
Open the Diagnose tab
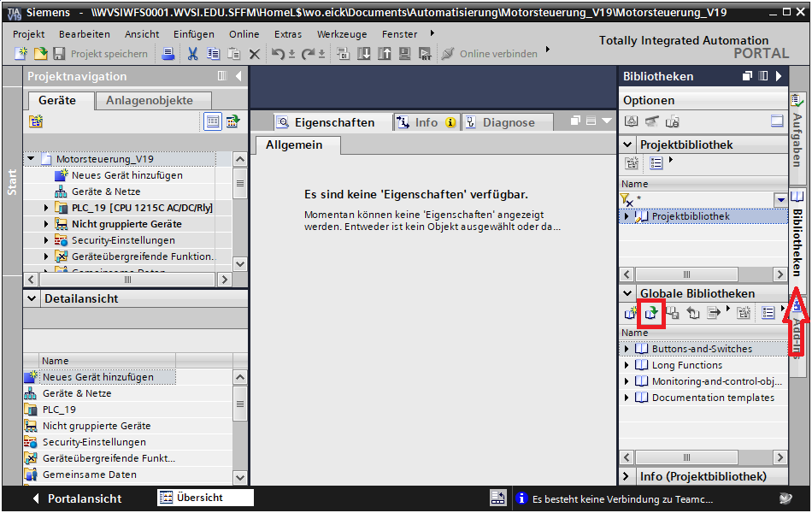[x=508, y=122]
